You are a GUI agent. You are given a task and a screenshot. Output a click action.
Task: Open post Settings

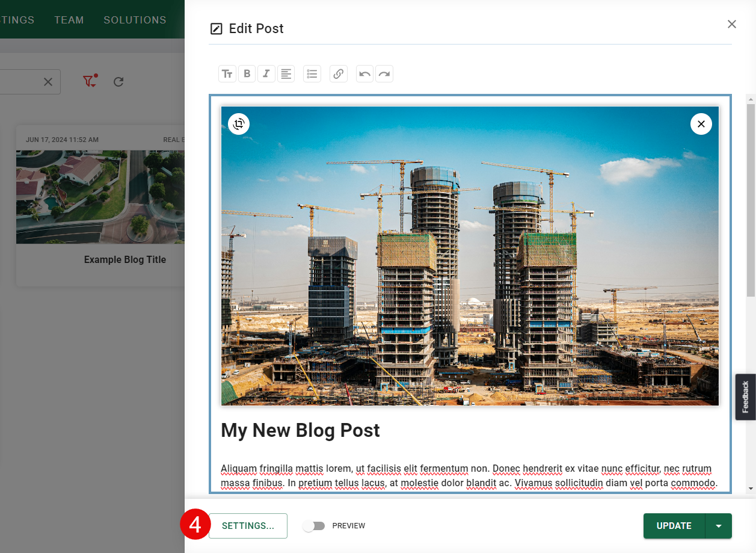pyautogui.click(x=248, y=526)
